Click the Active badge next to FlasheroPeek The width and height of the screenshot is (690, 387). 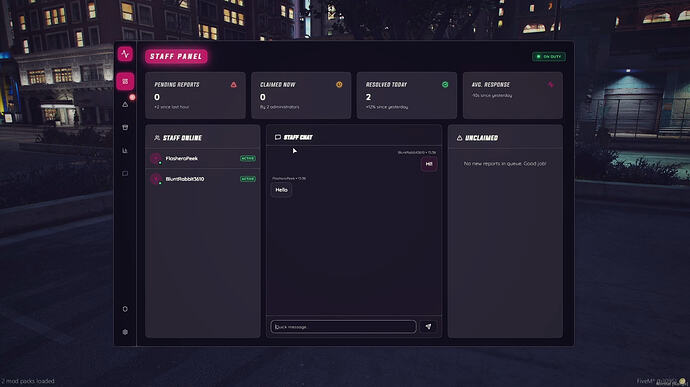[248, 158]
